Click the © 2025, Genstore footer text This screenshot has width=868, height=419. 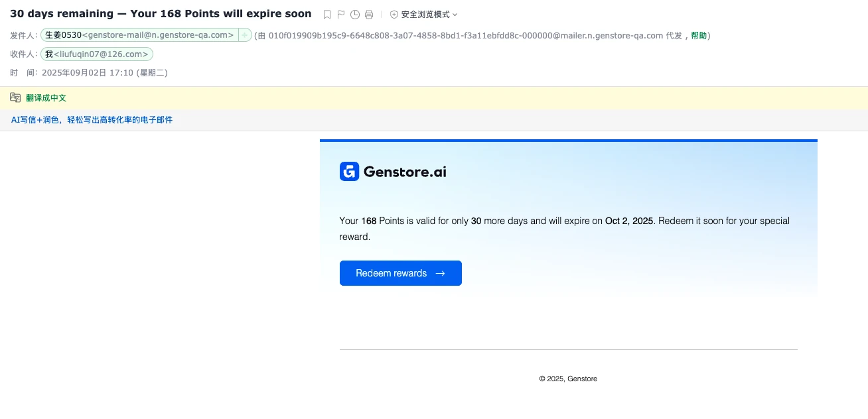568,379
